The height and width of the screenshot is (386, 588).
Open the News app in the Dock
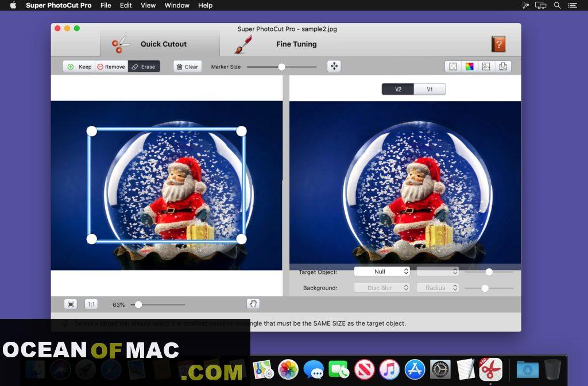[364, 369]
